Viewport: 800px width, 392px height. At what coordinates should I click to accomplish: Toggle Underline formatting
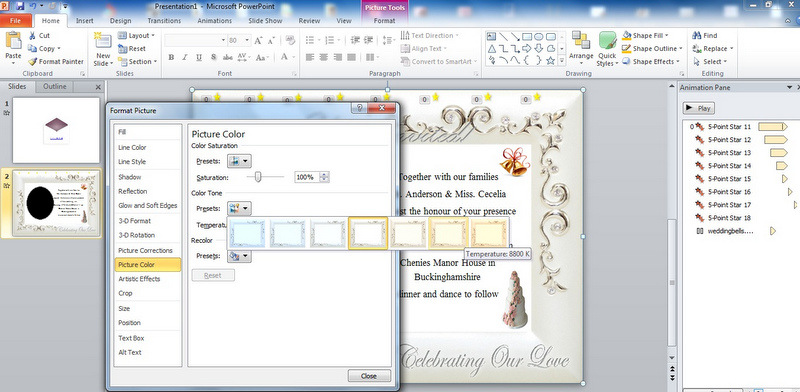pyautogui.click(x=199, y=57)
